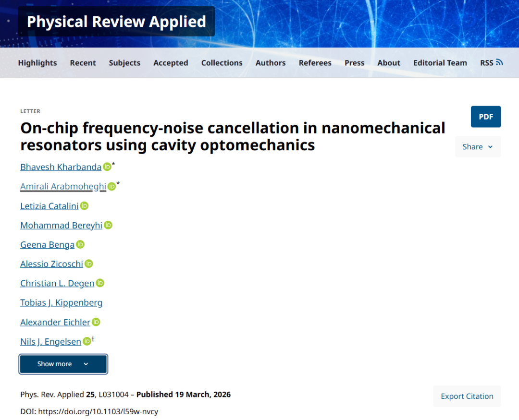519x420 pixels.
Task: Click ORCID icon beside Alessio Zicoschi
Action: 89,264
